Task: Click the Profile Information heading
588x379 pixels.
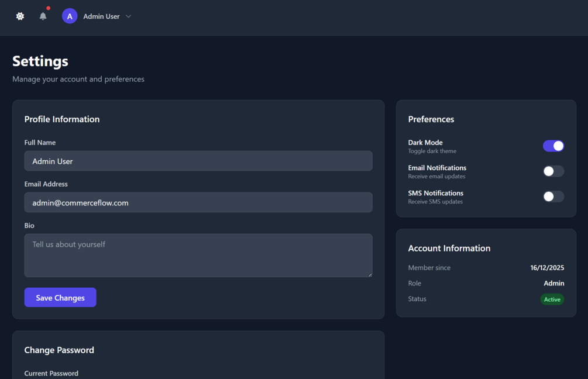Action: tap(62, 119)
